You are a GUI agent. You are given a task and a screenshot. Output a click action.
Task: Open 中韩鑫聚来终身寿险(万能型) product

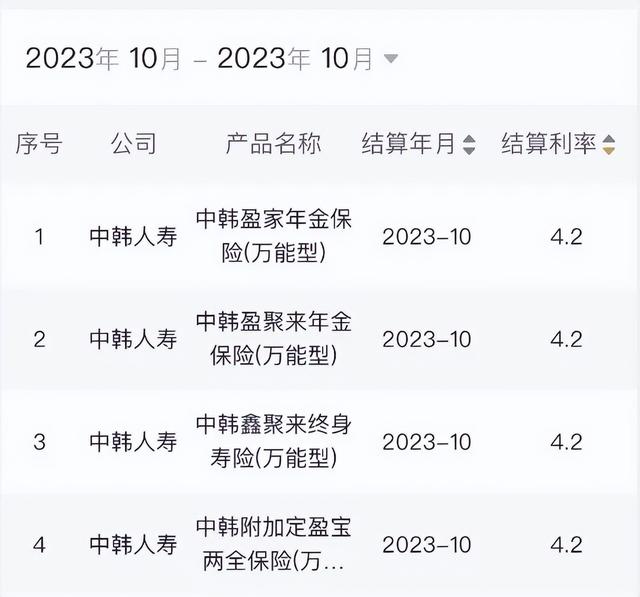(x=273, y=440)
